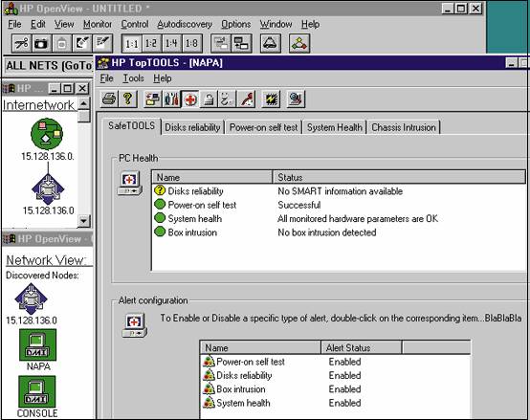The image size is (530, 420).
Task: Switch to the Power-on self test tab
Action: point(263,127)
